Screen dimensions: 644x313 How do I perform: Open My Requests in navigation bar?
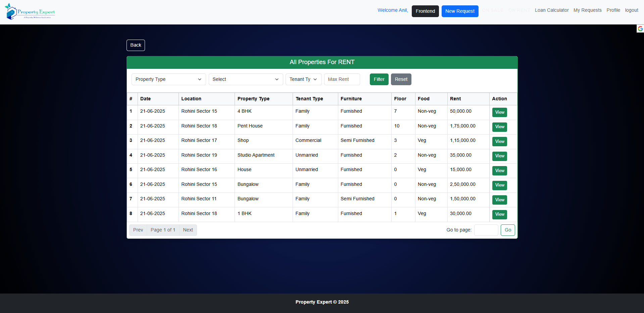click(x=587, y=10)
